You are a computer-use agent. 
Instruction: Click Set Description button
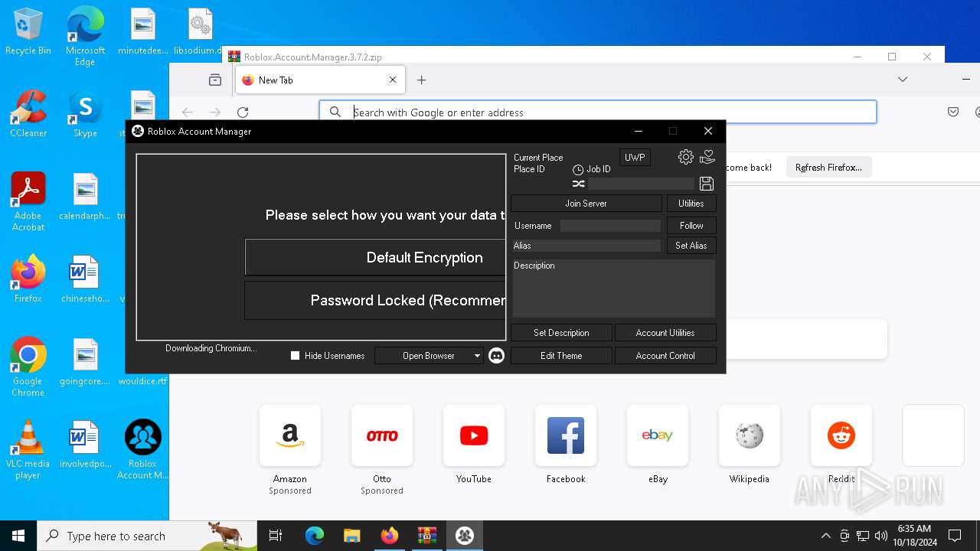(x=561, y=332)
